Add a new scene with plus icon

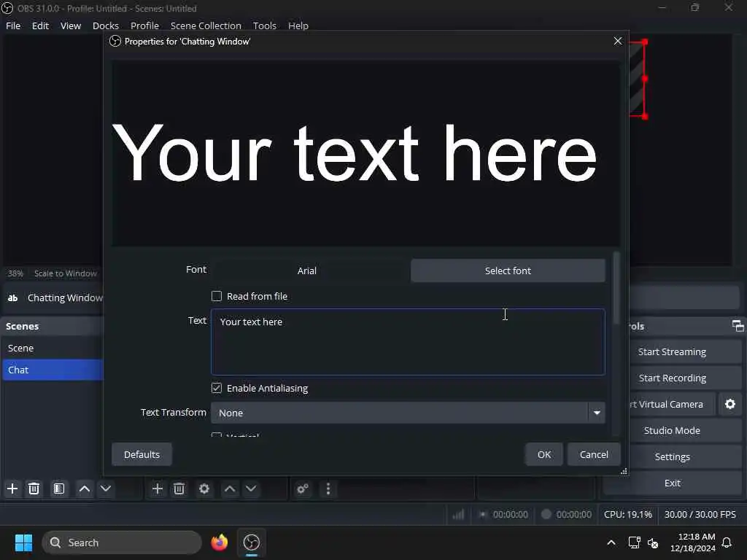pyautogui.click(x=12, y=489)
